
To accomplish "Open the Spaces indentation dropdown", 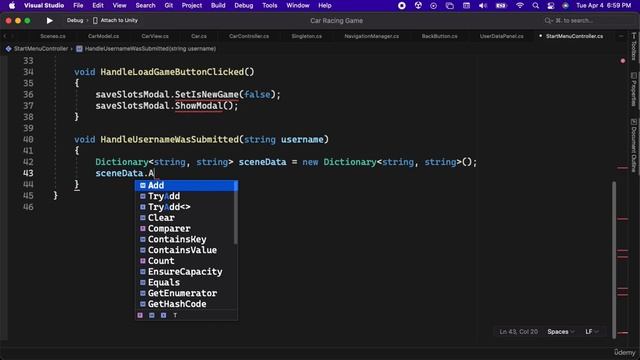I will pyautogui.click(x=561, y=332).
